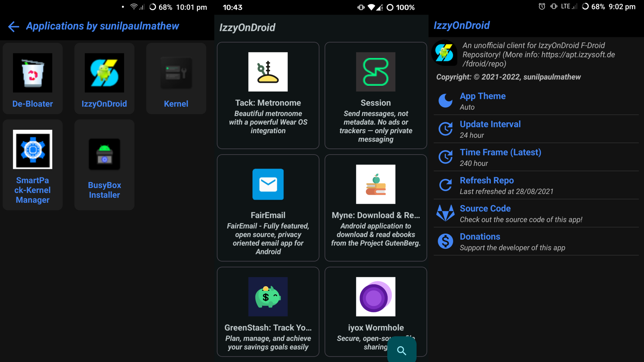
Task: Open the FairEmail app title
Action: 268,215
